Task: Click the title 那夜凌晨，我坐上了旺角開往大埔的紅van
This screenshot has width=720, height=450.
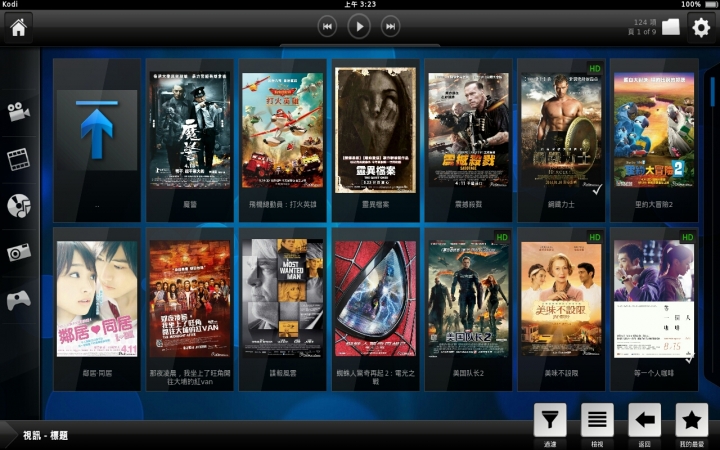Action: click(190, 377)
